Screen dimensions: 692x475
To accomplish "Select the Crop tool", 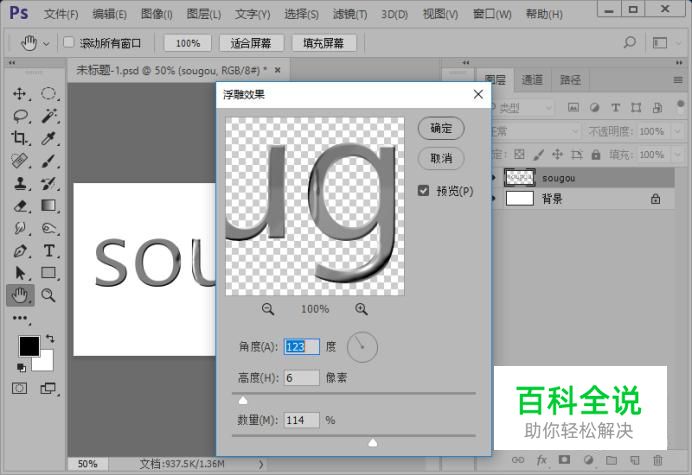I will click(x=19, y=138).
